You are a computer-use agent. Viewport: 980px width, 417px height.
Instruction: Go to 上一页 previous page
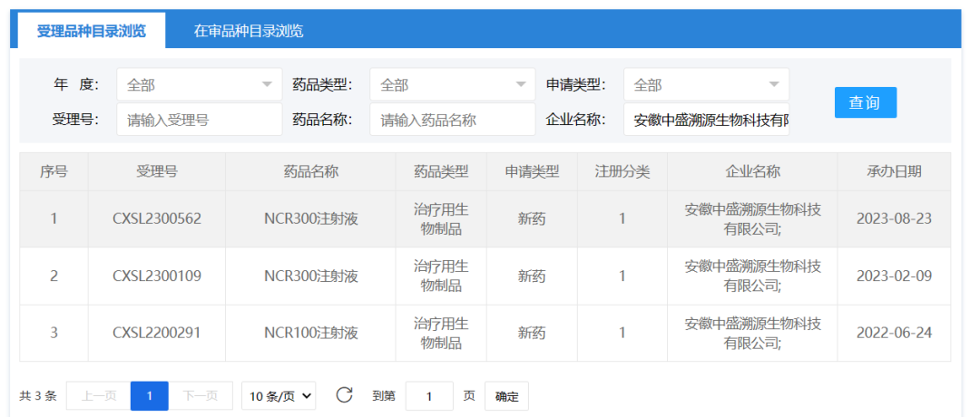98,395
